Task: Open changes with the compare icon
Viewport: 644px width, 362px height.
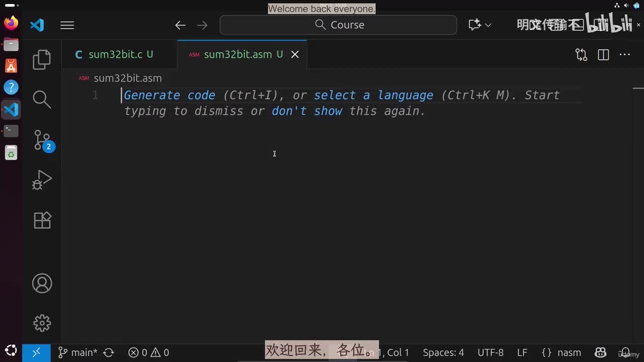Action: tap(581, 55)
